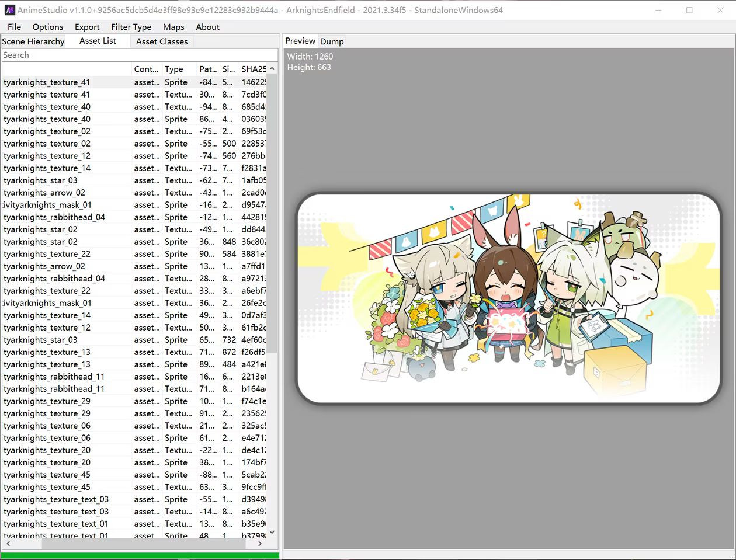This screenshot has height=560, width=736.
Task: Open the Options menu
Action: [48, 27]
